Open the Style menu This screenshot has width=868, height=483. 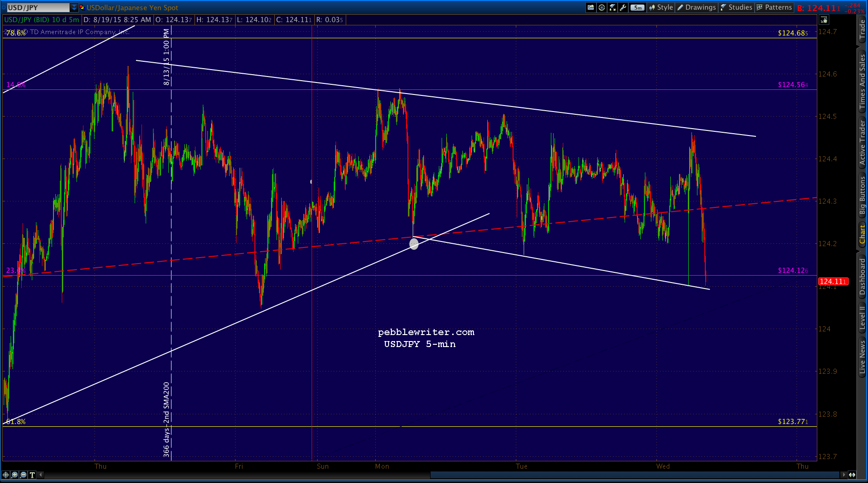tap(661, 7)
